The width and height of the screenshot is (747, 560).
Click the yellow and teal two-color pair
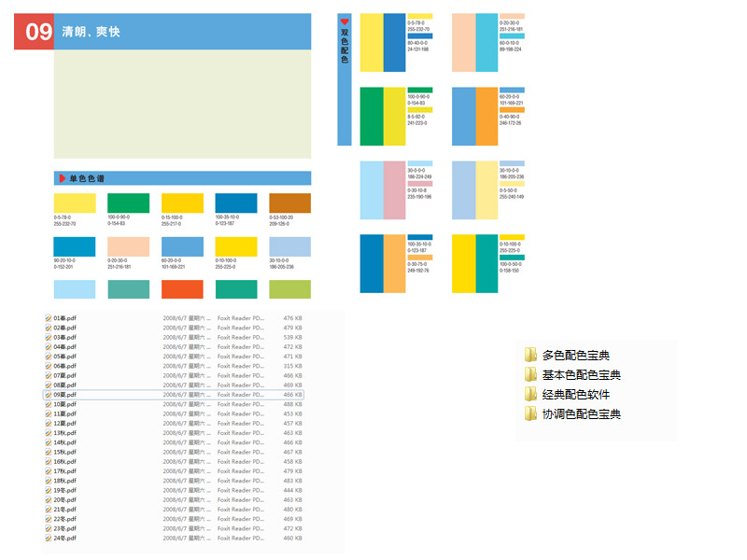click(475, 263)
